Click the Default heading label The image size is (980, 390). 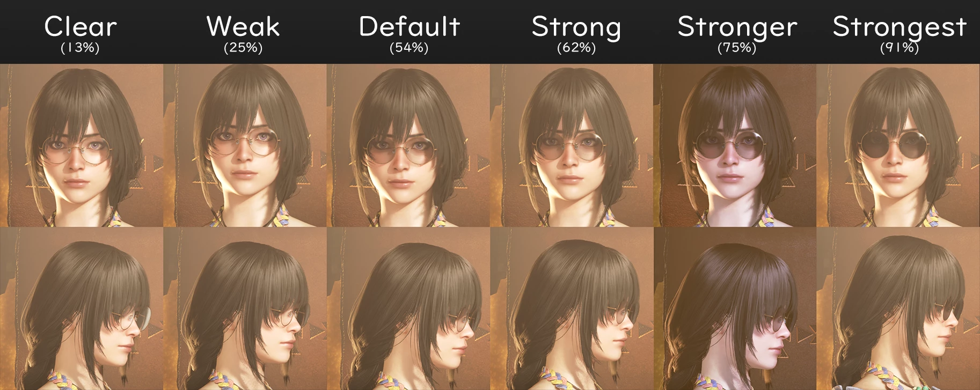[409, 26]
